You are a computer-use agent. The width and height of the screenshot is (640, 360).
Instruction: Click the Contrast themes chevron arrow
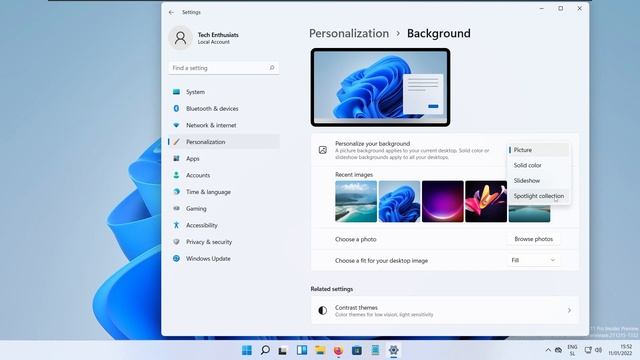point(569,311)
